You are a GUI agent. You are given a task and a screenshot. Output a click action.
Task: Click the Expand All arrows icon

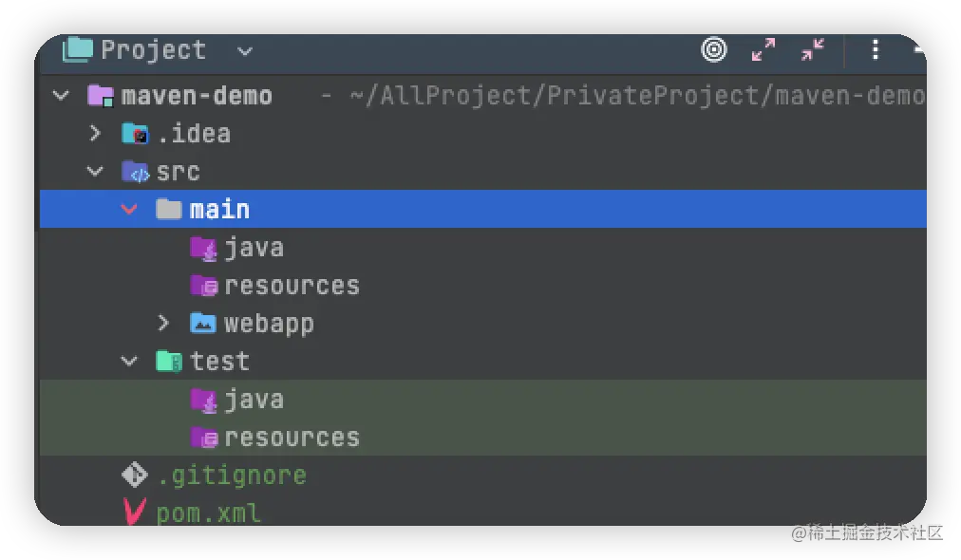point(763,49)
